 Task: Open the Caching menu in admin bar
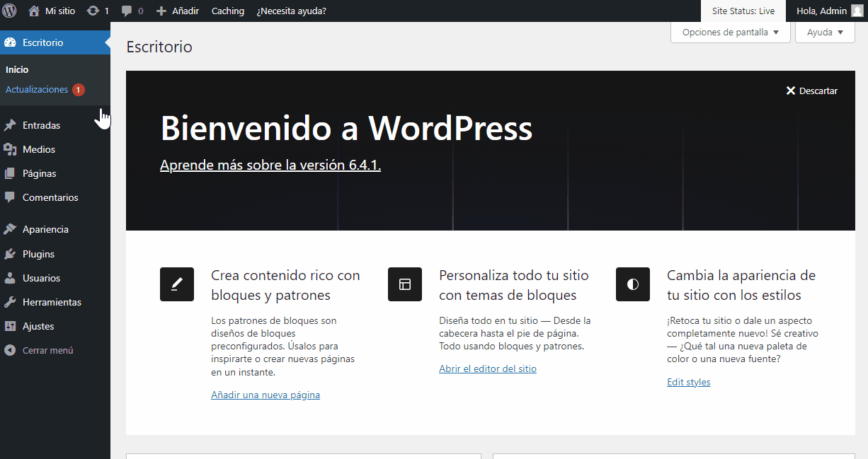[228, 11]
